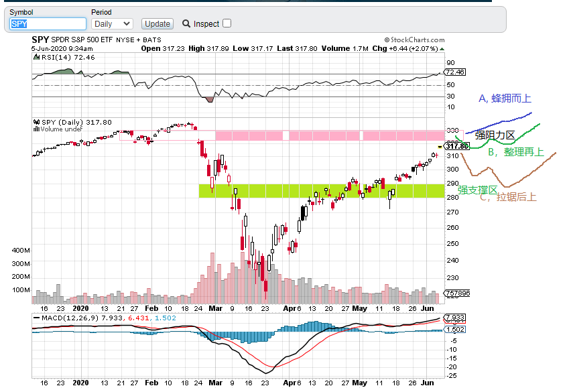The width and height of the screenshot is (569, 392).
Task: Click the NYSE + BATS exchange text
Action: 139,40
